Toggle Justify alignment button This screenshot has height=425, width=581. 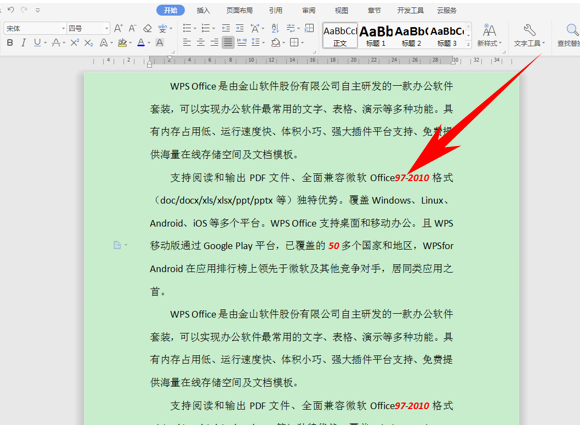tap(228, 43)
